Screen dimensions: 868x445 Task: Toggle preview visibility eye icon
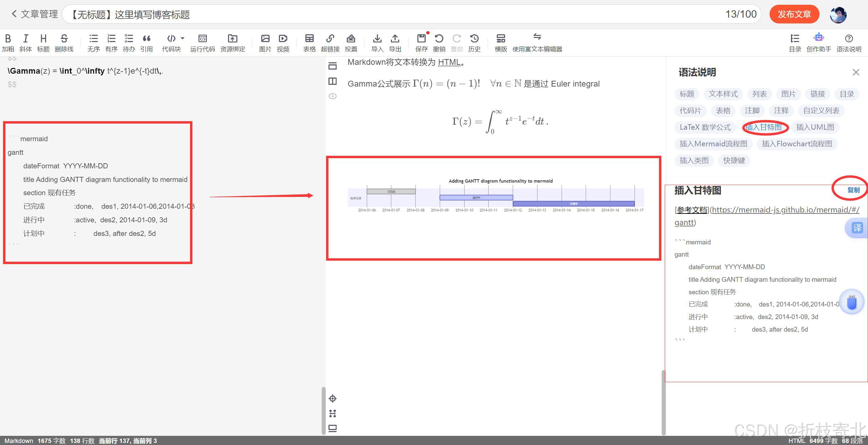tap(333, 96)
